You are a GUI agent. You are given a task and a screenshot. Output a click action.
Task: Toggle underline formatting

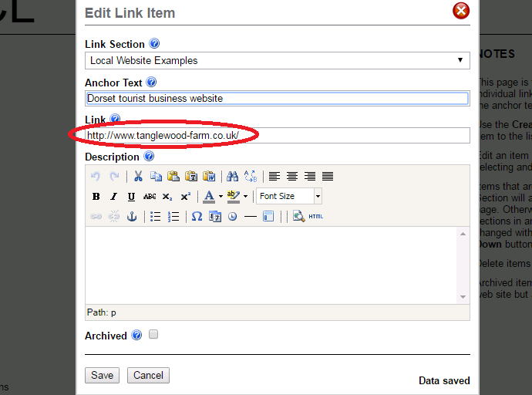(131, 196)
